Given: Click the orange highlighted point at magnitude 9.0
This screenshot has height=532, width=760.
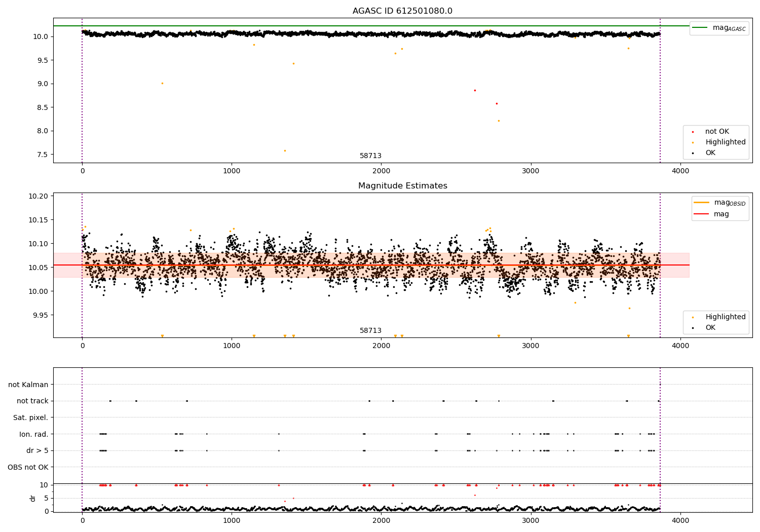Looking at the screenshot, I should tap(162, 83).
